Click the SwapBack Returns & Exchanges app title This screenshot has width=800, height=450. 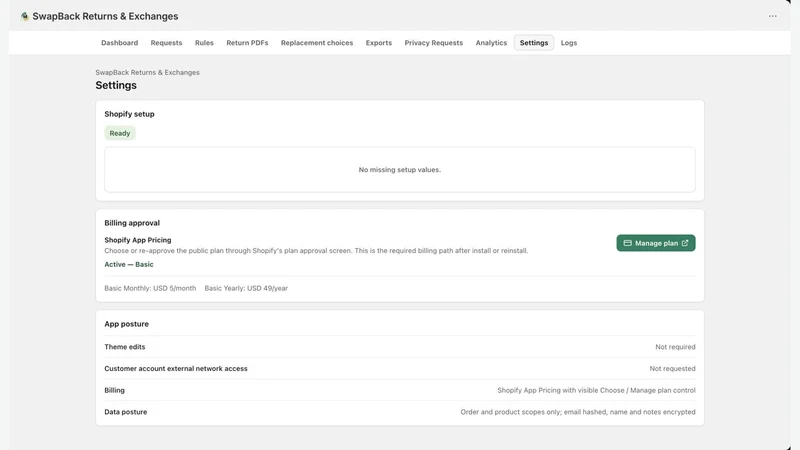point(105,16)
